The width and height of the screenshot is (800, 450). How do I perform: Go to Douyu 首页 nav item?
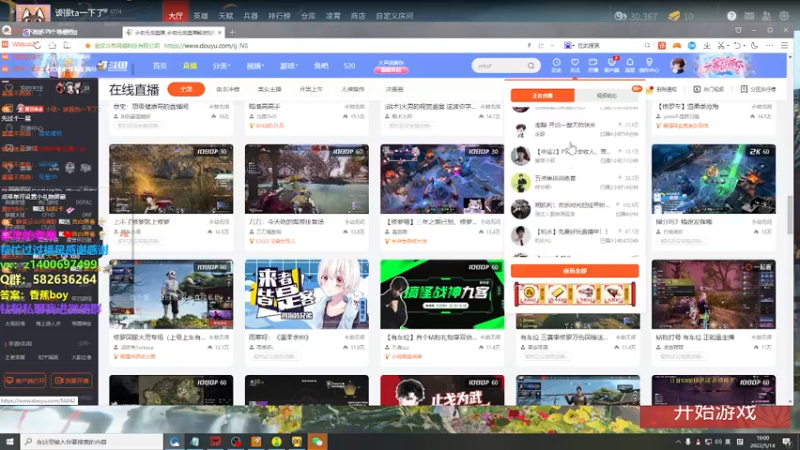(160, 66)
